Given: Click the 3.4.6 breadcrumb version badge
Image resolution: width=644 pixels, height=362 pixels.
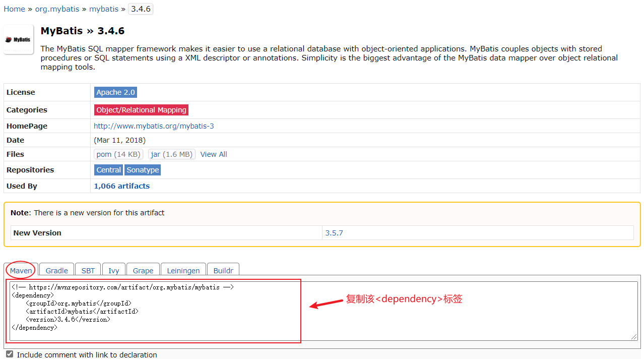Looking at the screenshot, I should pos(141,9).
